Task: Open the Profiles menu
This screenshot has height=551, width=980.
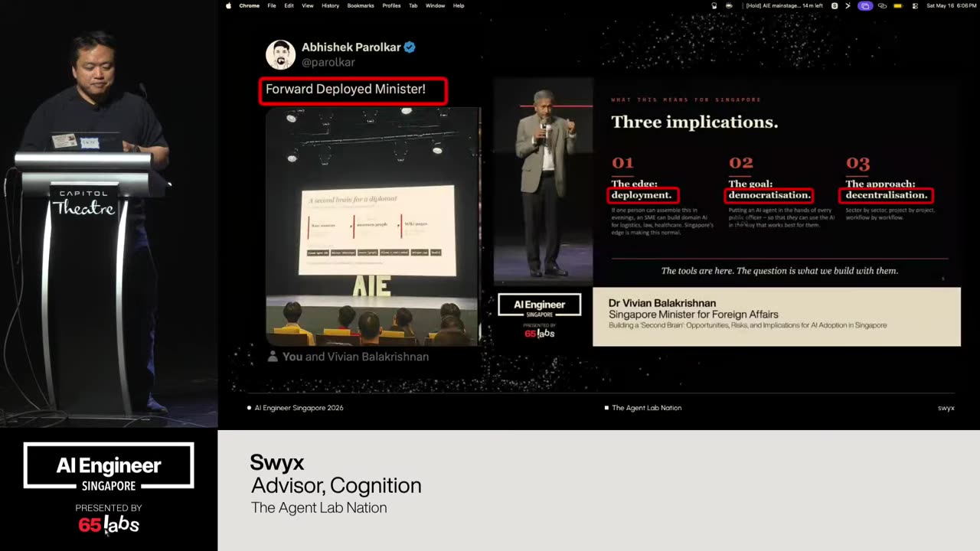Action: tap(391, 5)
